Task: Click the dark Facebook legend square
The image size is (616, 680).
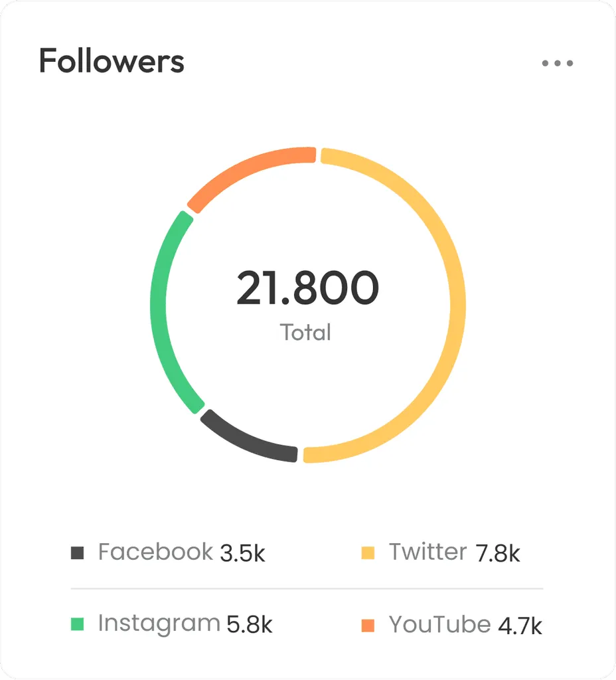Action: tap(77, 552)
